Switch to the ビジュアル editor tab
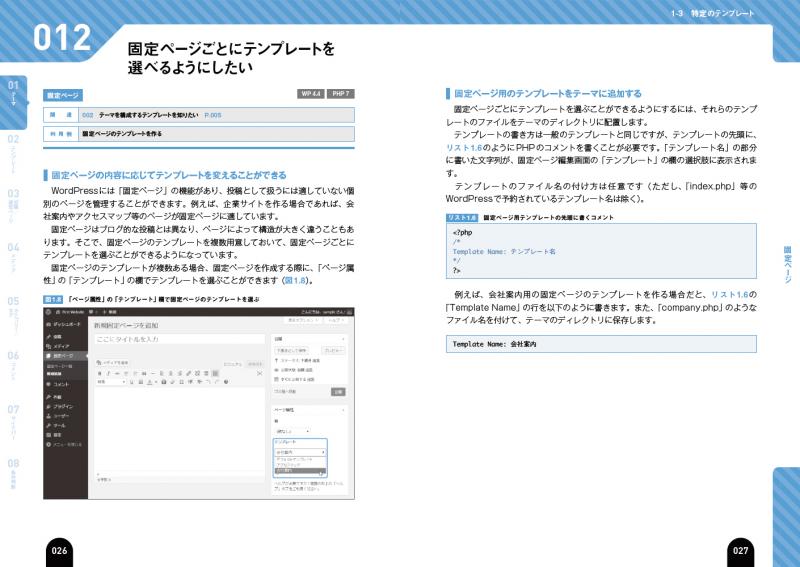Viewport: 800px width, 567px height. point(233,364)
